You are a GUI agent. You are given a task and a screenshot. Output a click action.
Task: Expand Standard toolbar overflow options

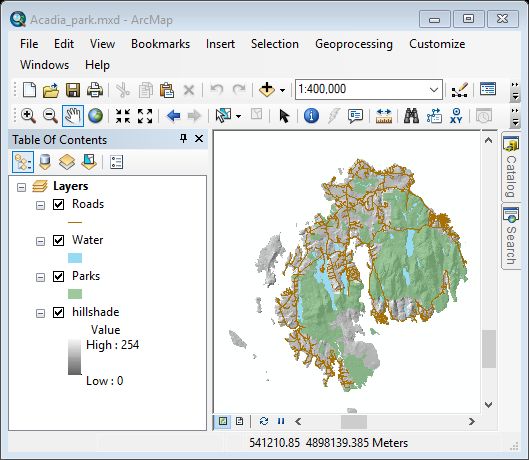point(515,90)
